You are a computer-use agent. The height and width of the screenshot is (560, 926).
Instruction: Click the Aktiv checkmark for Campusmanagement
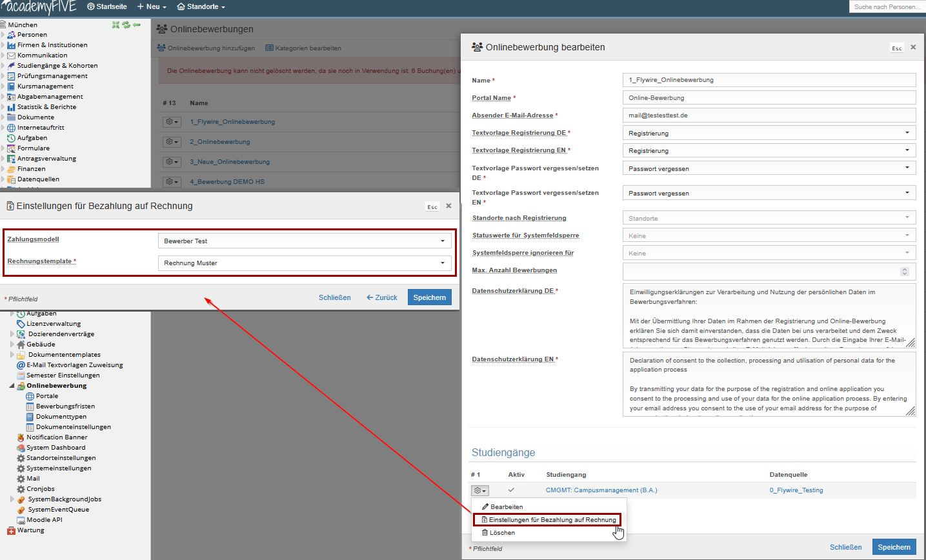tap(511, 490)
